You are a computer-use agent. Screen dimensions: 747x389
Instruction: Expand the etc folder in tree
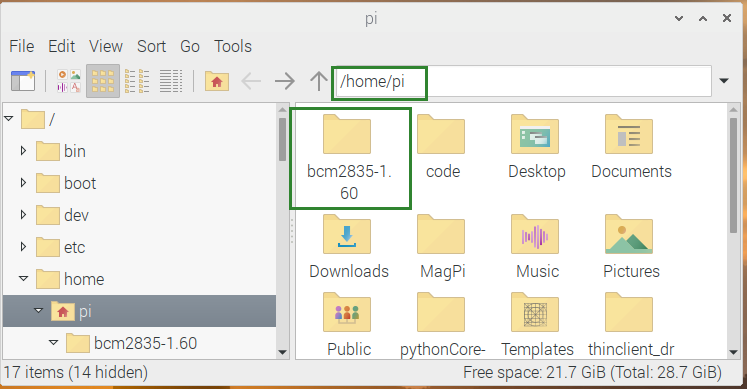(x=23, y=247)
